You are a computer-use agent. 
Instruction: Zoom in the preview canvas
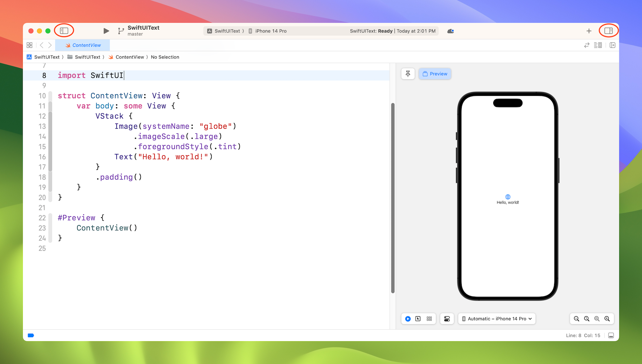607,319
